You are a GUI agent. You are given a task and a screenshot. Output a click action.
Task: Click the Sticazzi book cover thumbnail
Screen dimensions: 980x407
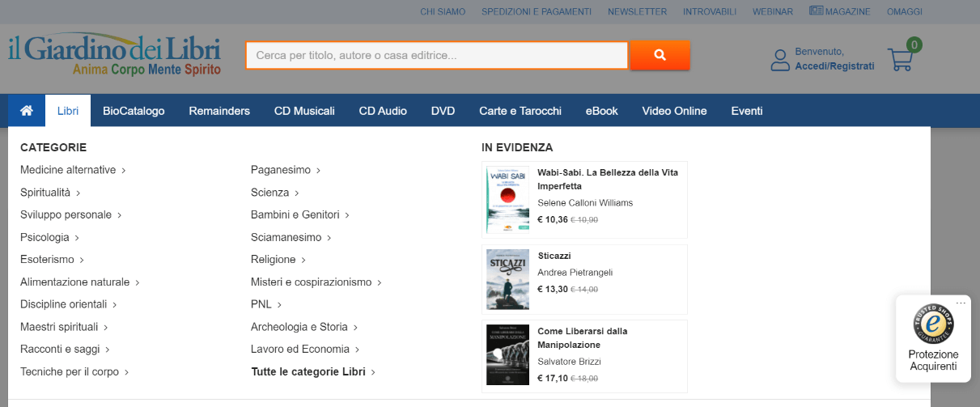click(507, 279)
